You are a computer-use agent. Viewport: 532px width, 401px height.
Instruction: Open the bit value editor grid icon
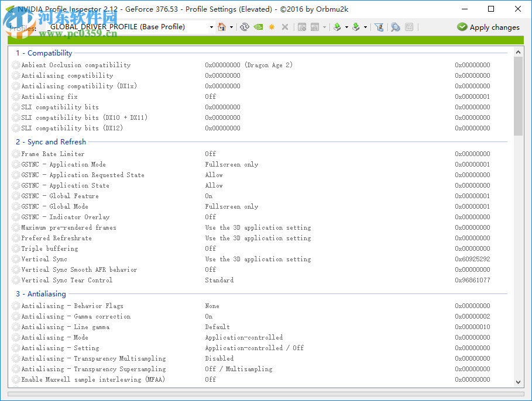tap(409, 27)
